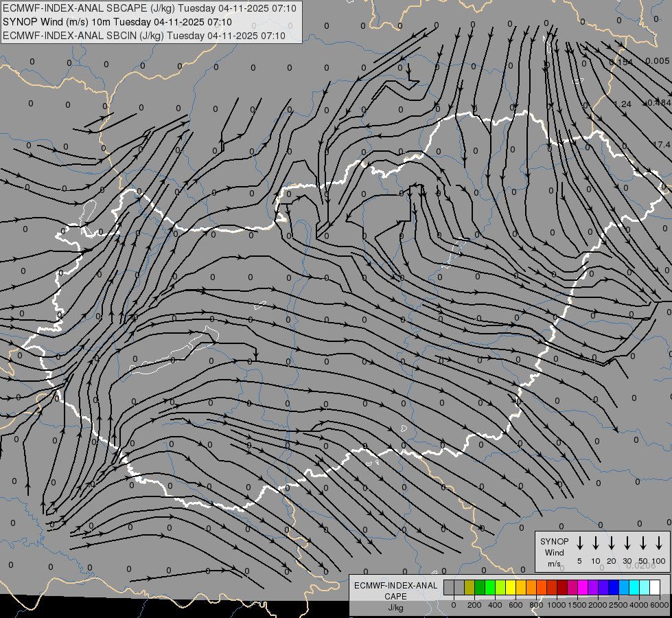The image size is (672, 618).
Task: Click the 2000 tick label on CAPE scale
Action: tap(597, 605)
